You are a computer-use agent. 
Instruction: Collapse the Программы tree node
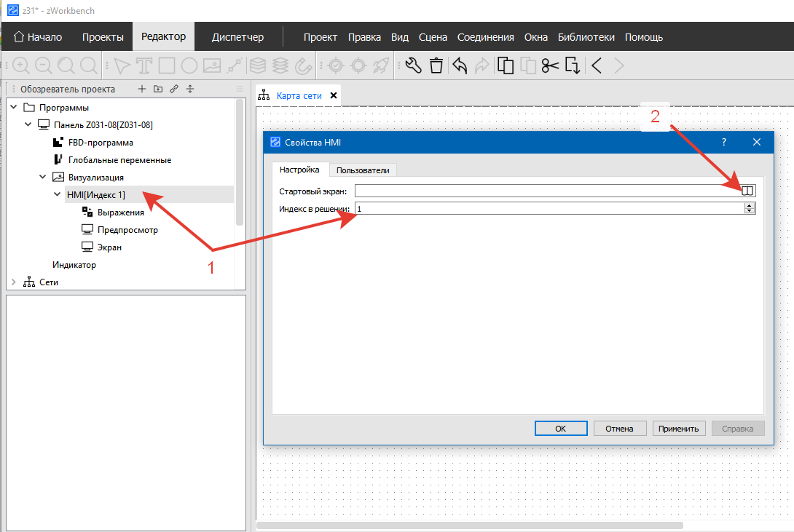14,108
